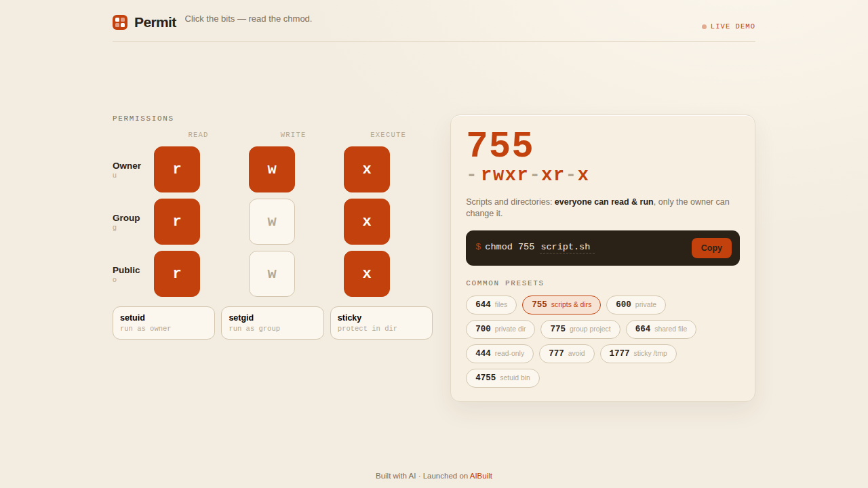Image resolution: width=868 pixels, height=488 pixels.
Task: Click the Public row label
Action: click(x=126, y=270)
